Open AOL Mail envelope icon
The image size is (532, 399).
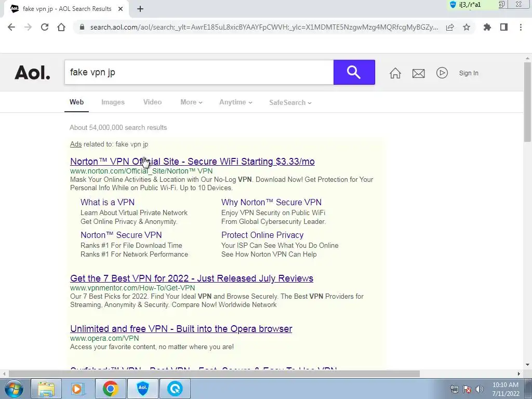tap(418, 73)
